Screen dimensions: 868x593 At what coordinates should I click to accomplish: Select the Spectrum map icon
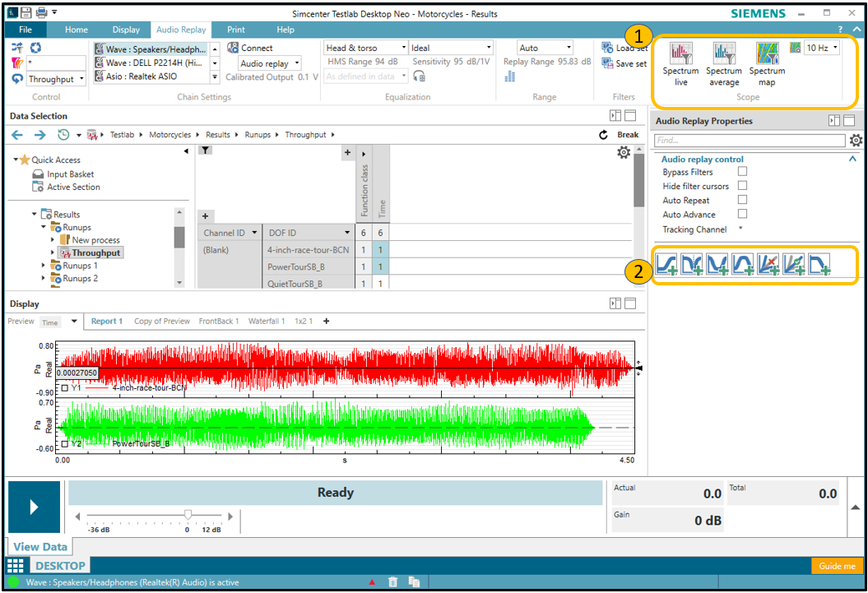click(767, 56)
